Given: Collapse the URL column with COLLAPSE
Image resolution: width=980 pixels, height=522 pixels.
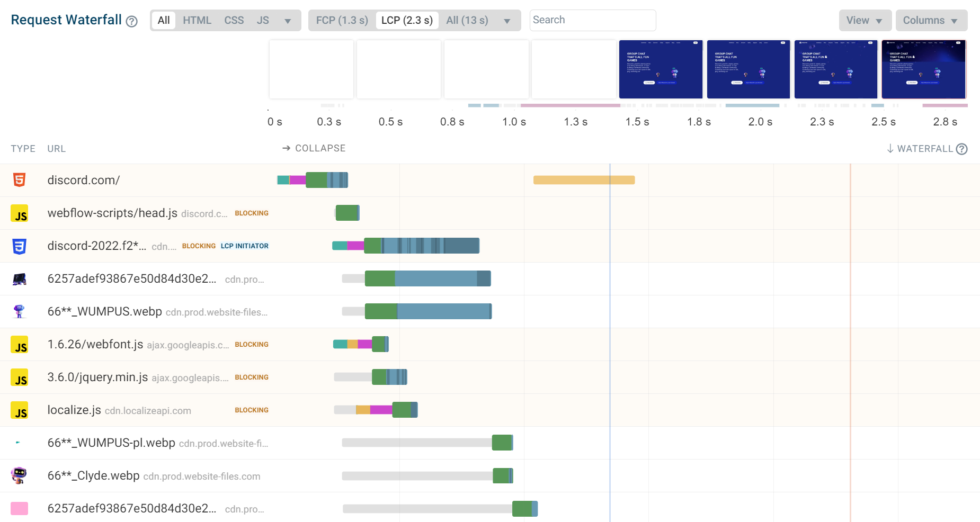Looking at the screenshot, I should [320, 148].
